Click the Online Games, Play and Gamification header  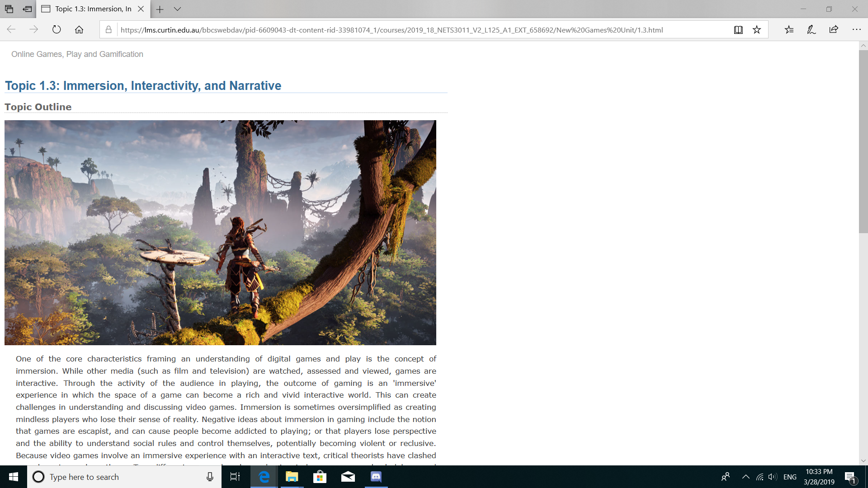[77, 54]
